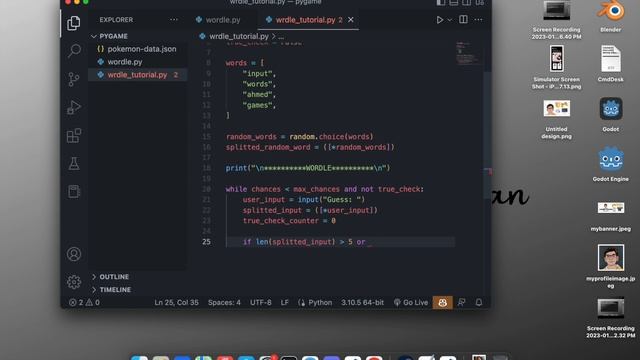Image resolution: width=640 pixels, height=360 pixels.
Task: Start Go Live server
Action: click(411, 302)
